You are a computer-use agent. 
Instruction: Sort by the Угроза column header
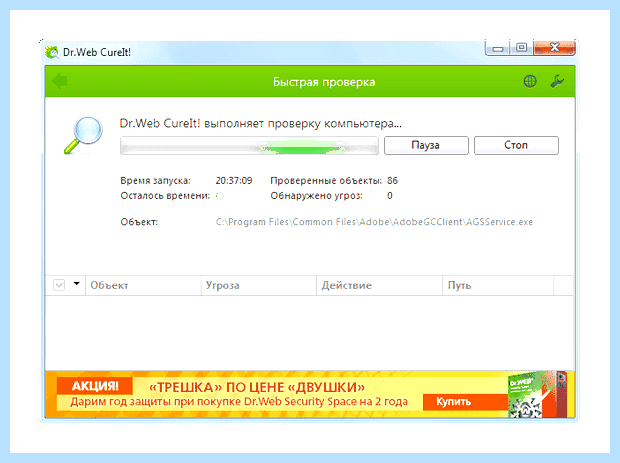[259, 285]
